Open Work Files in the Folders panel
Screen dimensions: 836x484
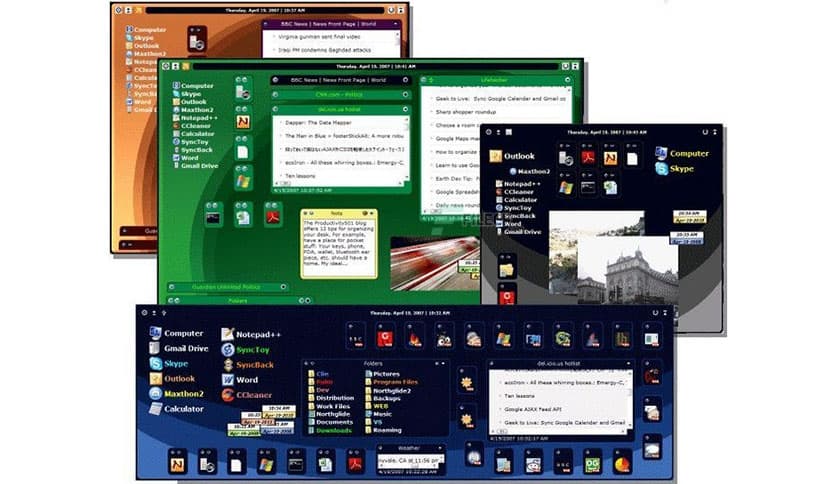tap(329, 406)
